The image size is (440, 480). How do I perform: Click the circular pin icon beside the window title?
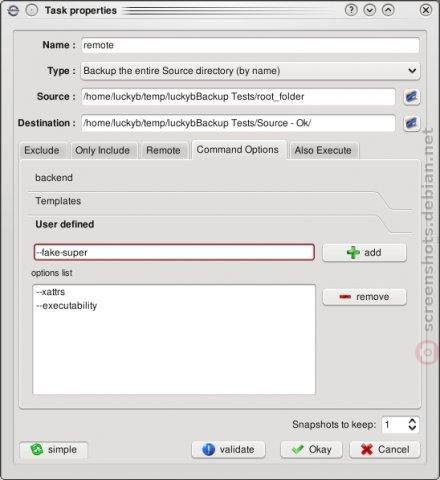pyautogui.click(x=32, y=11)
